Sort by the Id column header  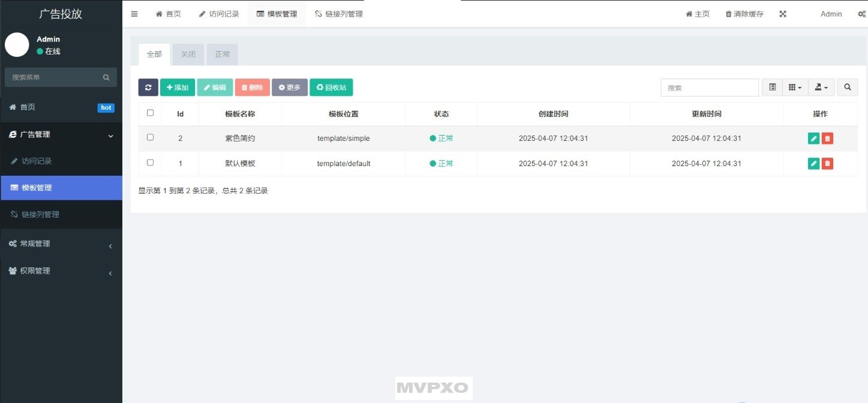click(x=181, y=114)
